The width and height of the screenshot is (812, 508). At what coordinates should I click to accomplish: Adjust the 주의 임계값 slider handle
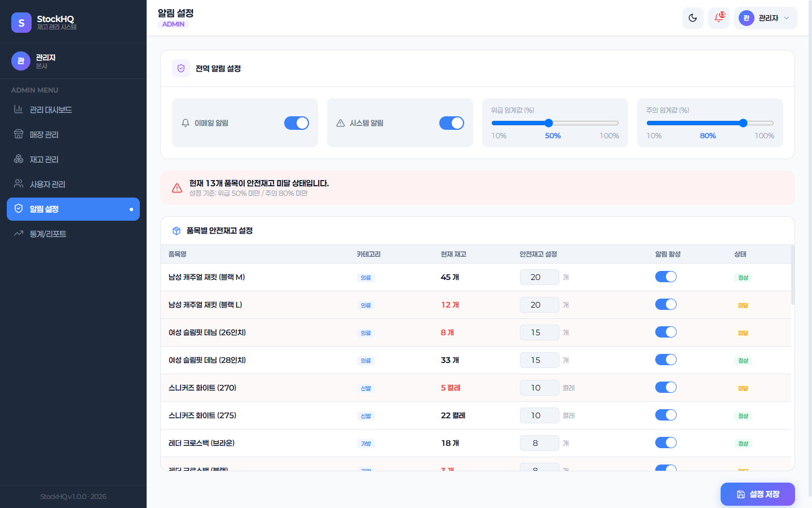[743, 123]
